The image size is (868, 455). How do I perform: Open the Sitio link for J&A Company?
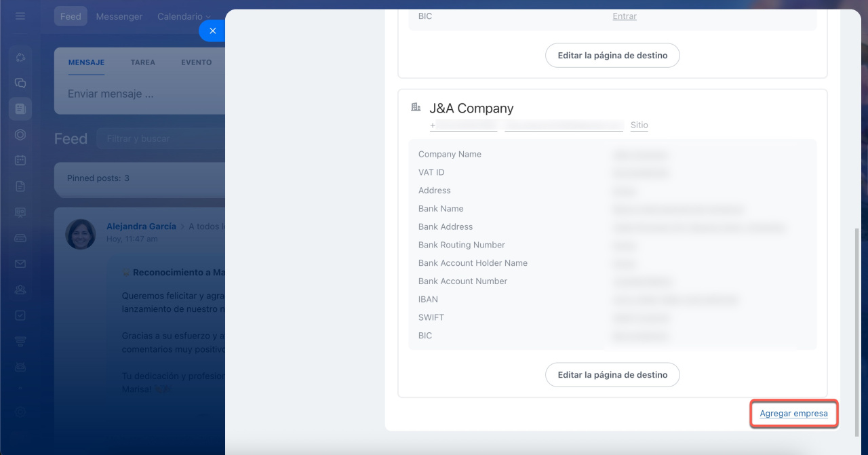pyautogui.click(x=639, y=125)
